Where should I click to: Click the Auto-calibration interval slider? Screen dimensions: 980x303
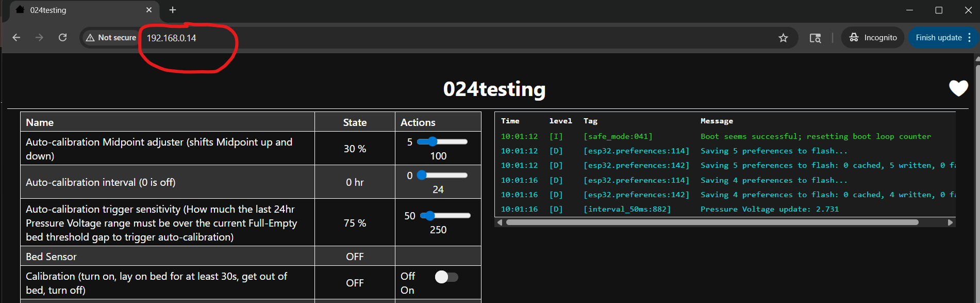click(x=442, y=175)
